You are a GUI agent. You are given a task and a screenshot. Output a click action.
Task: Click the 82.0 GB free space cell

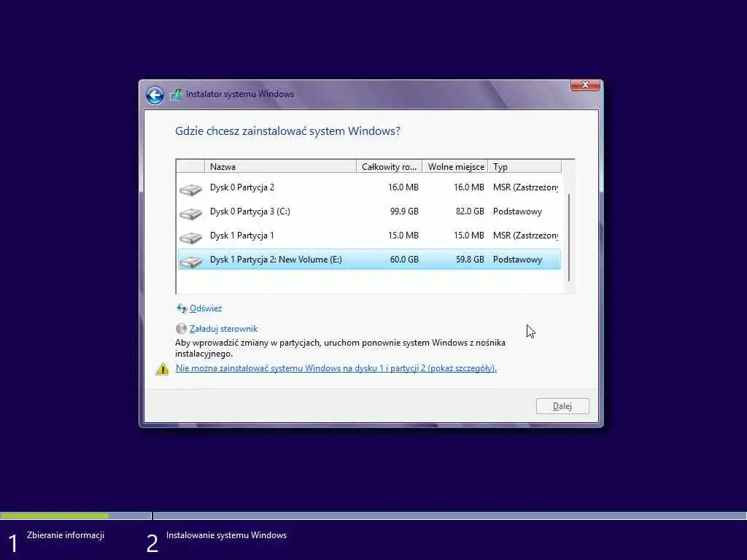pos(470,211)
